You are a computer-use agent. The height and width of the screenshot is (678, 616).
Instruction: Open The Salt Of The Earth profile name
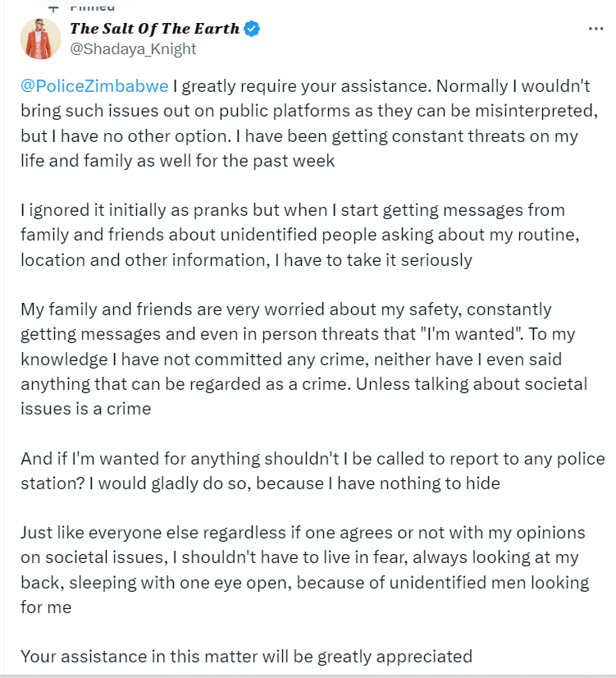155,29
